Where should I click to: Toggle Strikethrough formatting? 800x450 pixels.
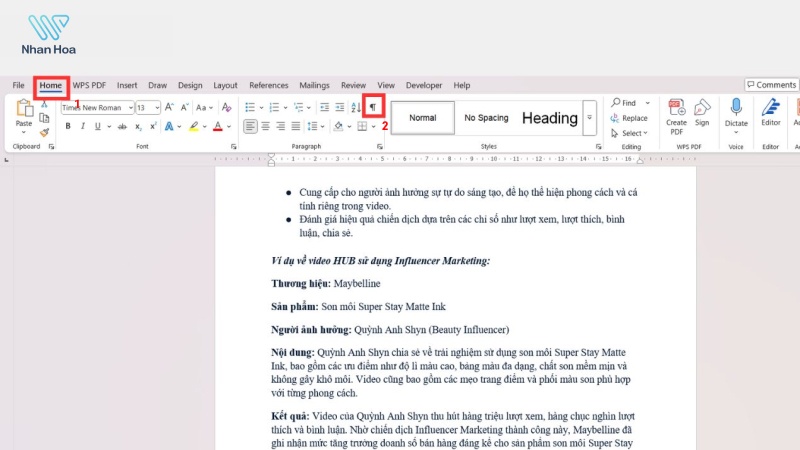pos(122,127)
